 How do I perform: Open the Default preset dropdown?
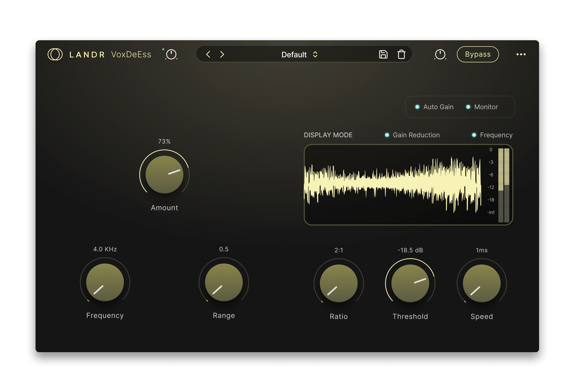(x=294, y=55)
